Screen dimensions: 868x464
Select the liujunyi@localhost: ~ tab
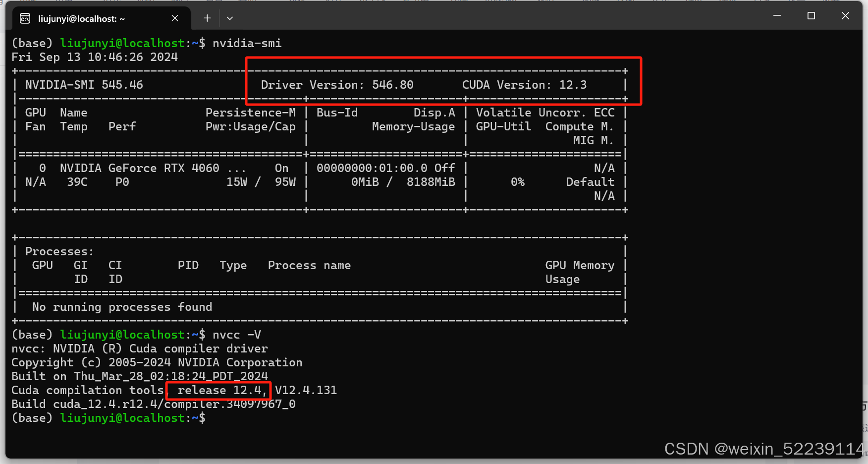82,19
